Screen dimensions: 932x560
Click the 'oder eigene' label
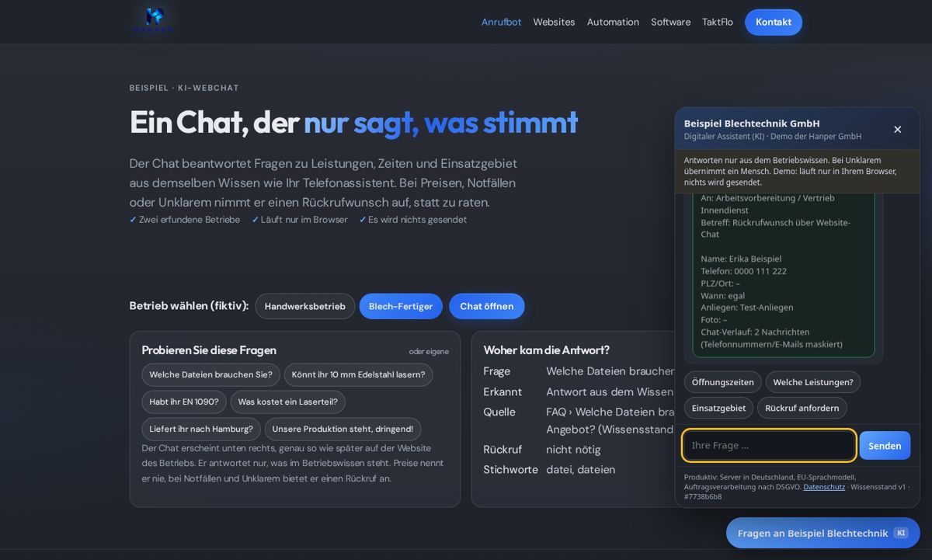429,351
